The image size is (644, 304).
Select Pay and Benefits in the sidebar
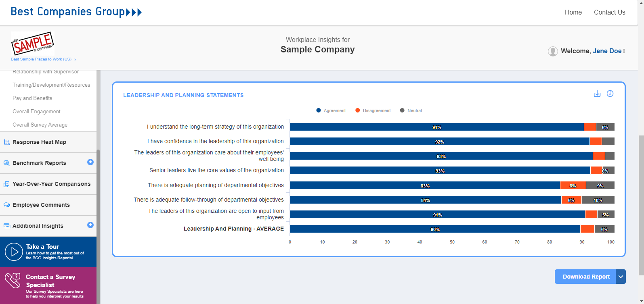[x=32, y=98]
